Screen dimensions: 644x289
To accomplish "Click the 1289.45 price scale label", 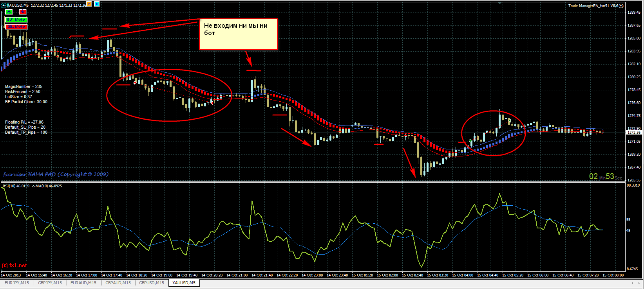I will point(634,13).
